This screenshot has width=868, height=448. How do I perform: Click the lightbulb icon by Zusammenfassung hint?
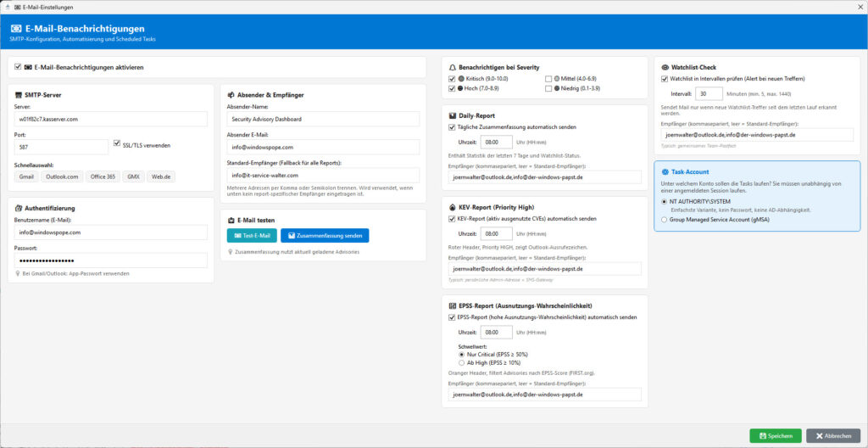[x=231, y=252]
